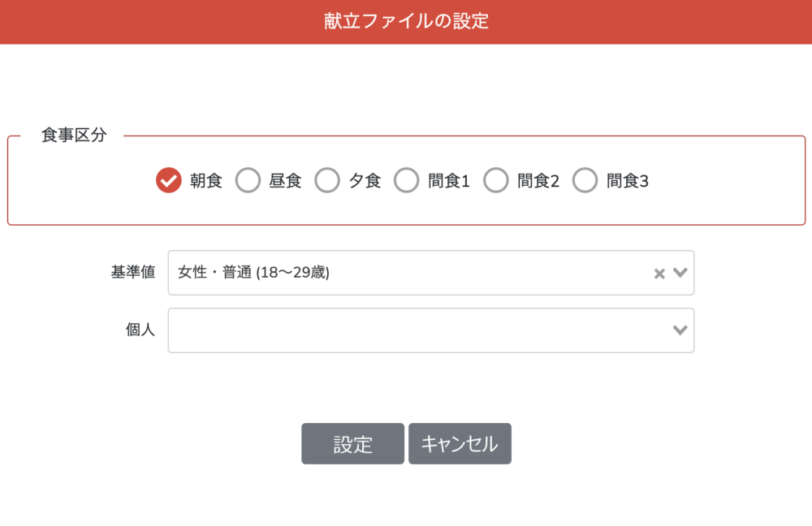Pick the 間食2 radio button
812x526 pixels.
(x=496, y=181)
